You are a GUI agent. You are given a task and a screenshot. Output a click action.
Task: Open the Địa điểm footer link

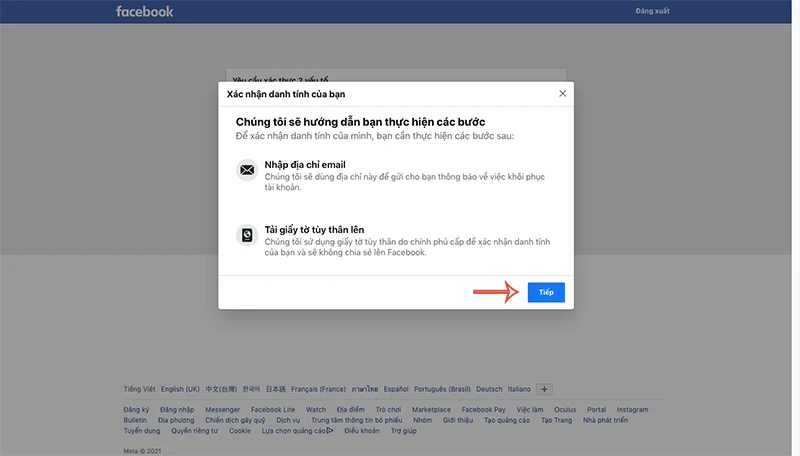351,410
